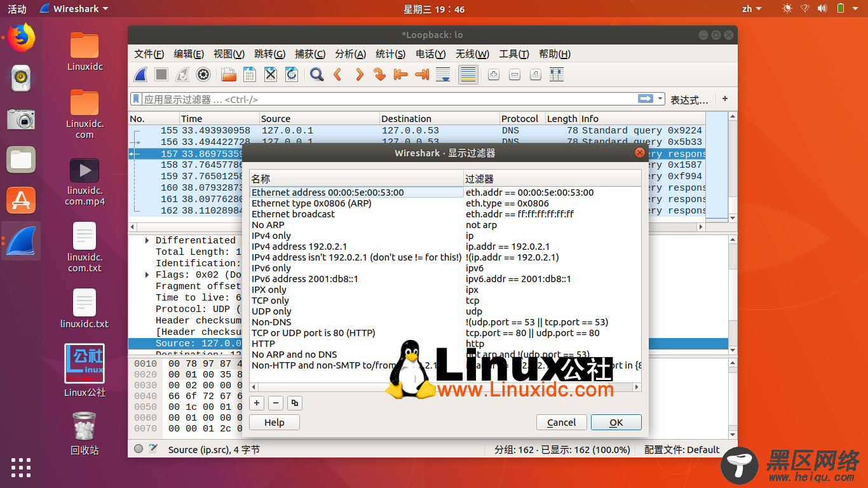This screenshot has width=868, height=488.
Task: Toggle packet list colorization
Action: pyautogui.click(x=468, y=74)
